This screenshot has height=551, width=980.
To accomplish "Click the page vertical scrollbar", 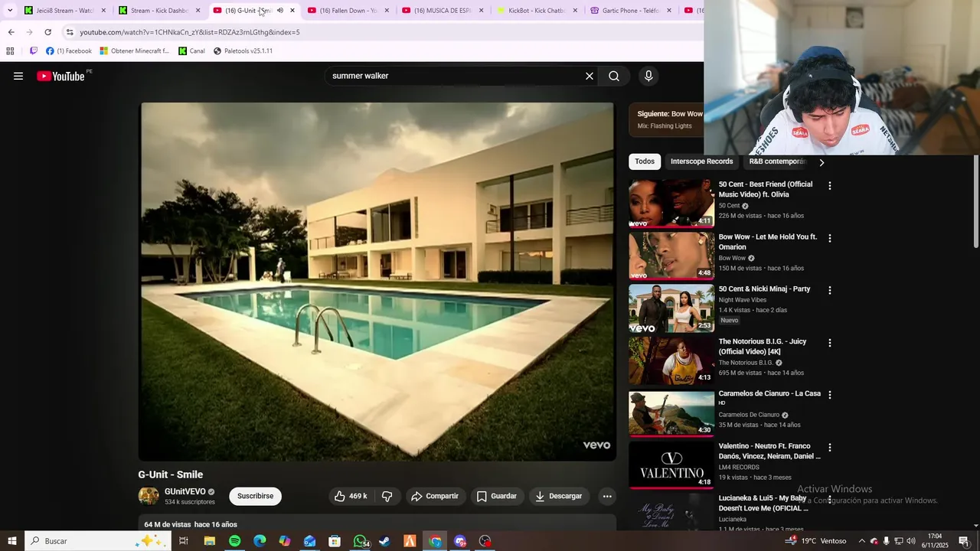I will point(976,201).
